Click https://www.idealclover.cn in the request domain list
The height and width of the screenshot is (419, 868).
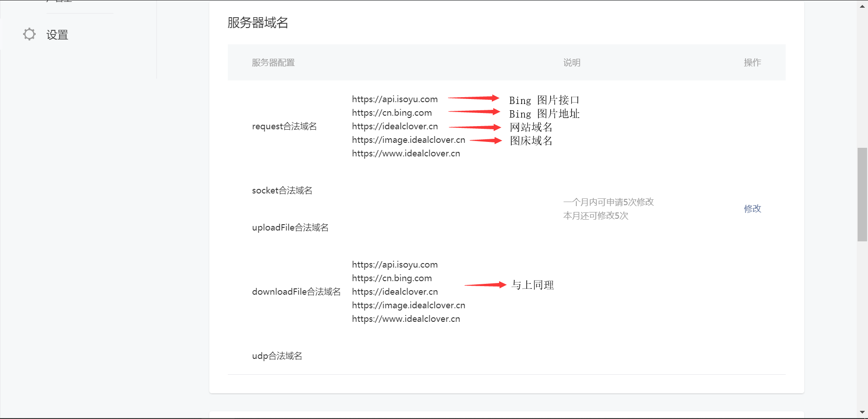click(x=406, y=154)
